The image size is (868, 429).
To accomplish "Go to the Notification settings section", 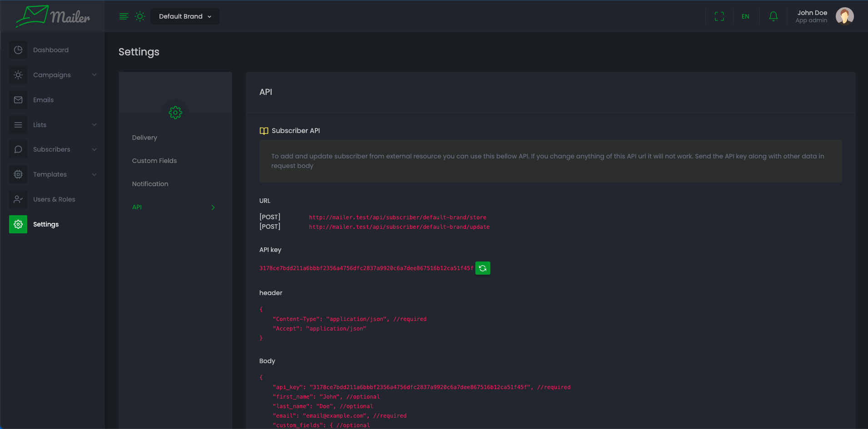I will coord(150,184).
